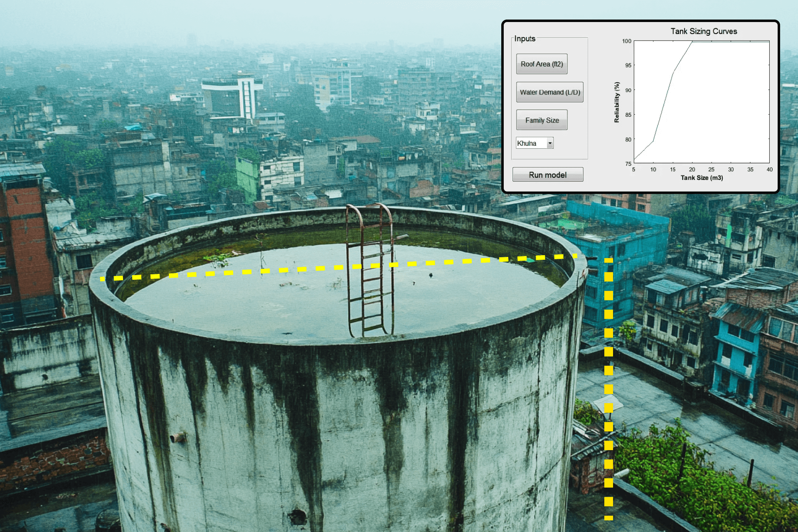Click the Roof Area (ft2) button
This screenshot has width=798, height=532.
pos(542,64)
